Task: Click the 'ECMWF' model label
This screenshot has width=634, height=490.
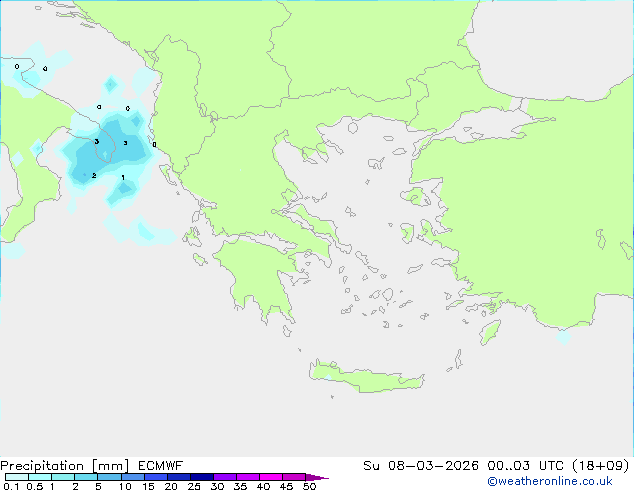Action: click(161, 466)
